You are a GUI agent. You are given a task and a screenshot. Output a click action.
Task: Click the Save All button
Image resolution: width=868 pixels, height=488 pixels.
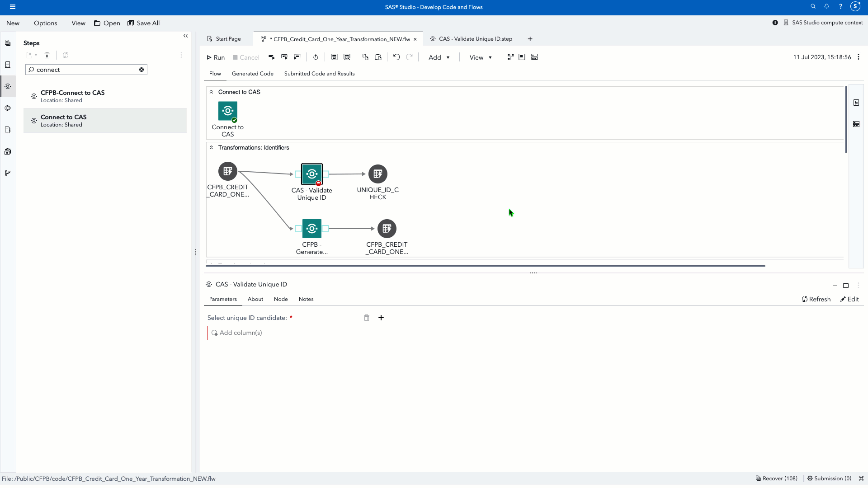tap(143, 23)
